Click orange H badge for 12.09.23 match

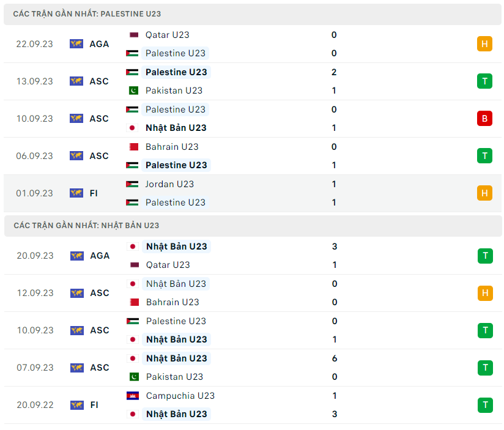(484, 293)
